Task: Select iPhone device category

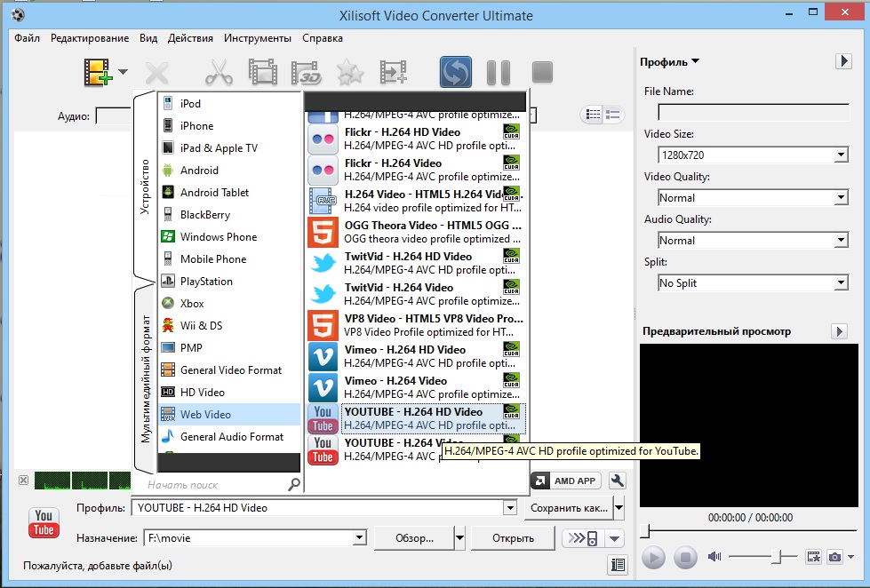Action: click(229, 126)
